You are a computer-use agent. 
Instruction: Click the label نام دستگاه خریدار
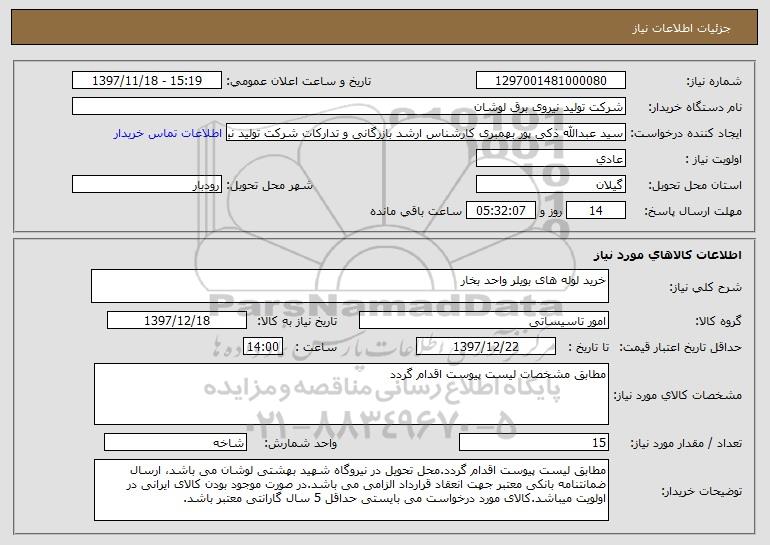695,108
